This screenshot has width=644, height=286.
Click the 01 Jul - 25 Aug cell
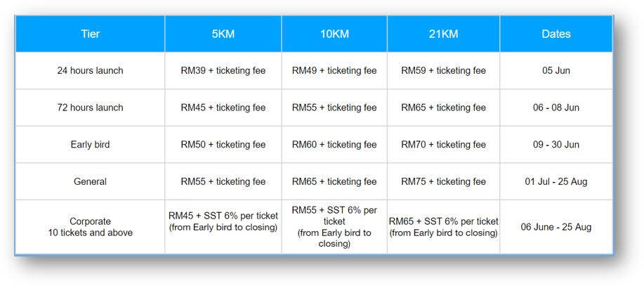point(556,181)
